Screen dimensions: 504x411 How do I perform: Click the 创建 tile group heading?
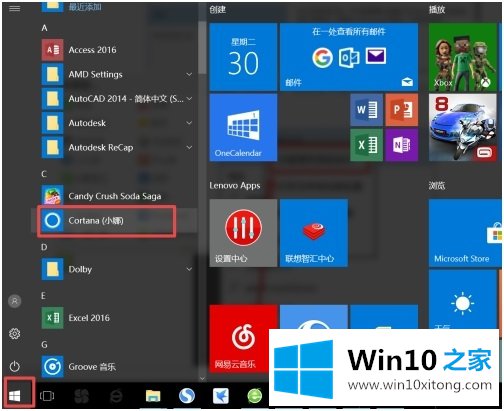point(218,9)
